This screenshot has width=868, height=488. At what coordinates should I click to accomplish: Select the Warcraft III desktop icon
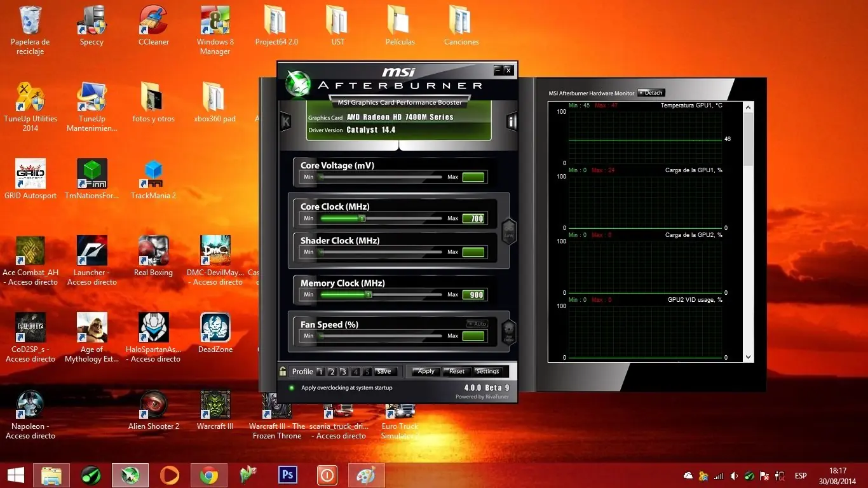(x=215, y=410)
